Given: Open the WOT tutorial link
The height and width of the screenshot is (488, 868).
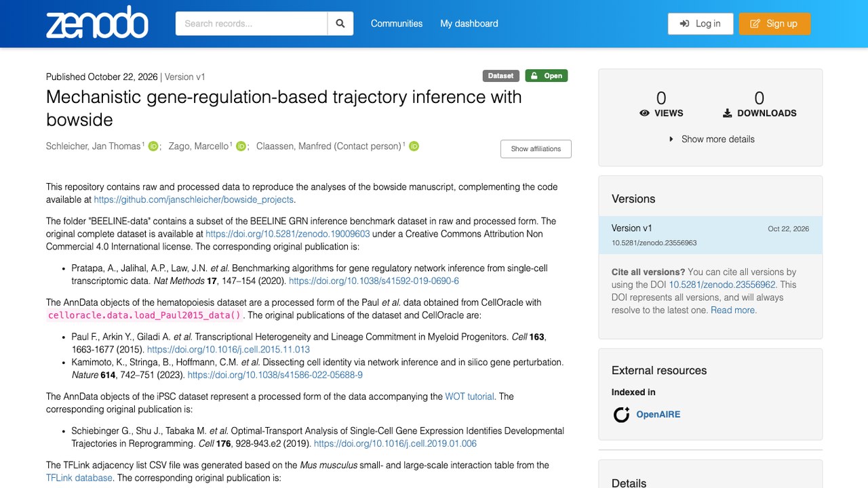Looking at the screenshot, I should (470, 396).
